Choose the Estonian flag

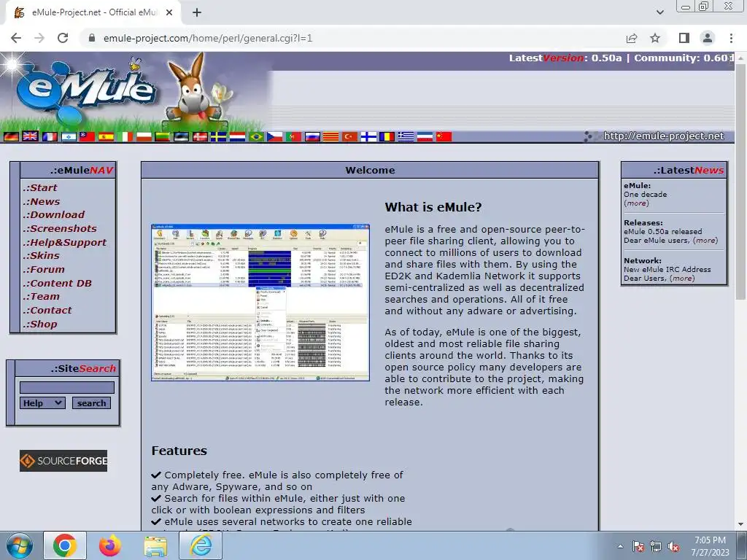click(x=181, y=136)
